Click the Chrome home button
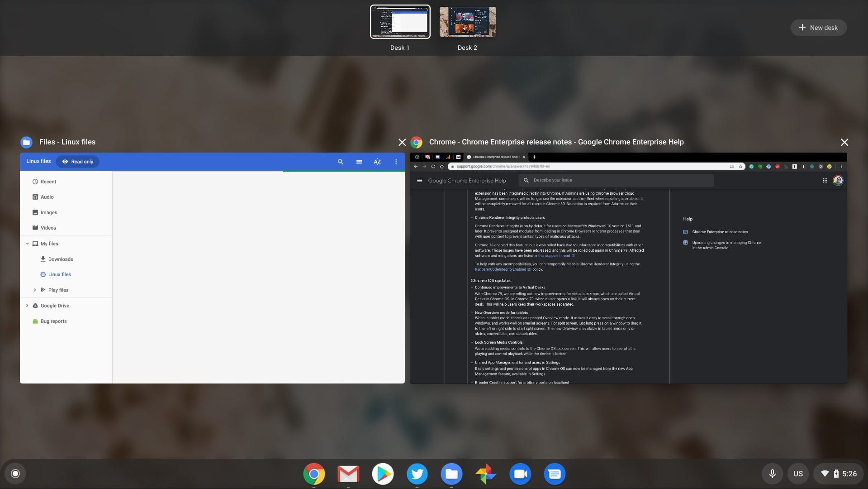The image size is (868, 489). pyautogui.click(x=441, y=166)
